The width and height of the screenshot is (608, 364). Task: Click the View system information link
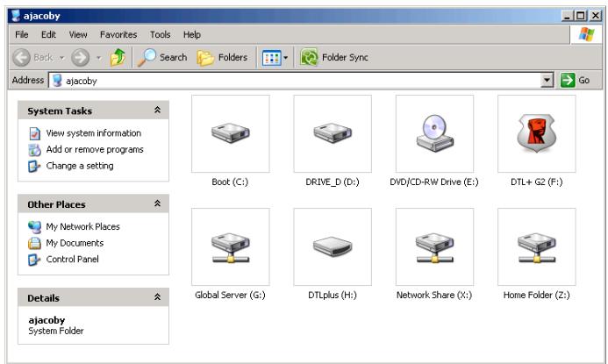pos(94,133)
